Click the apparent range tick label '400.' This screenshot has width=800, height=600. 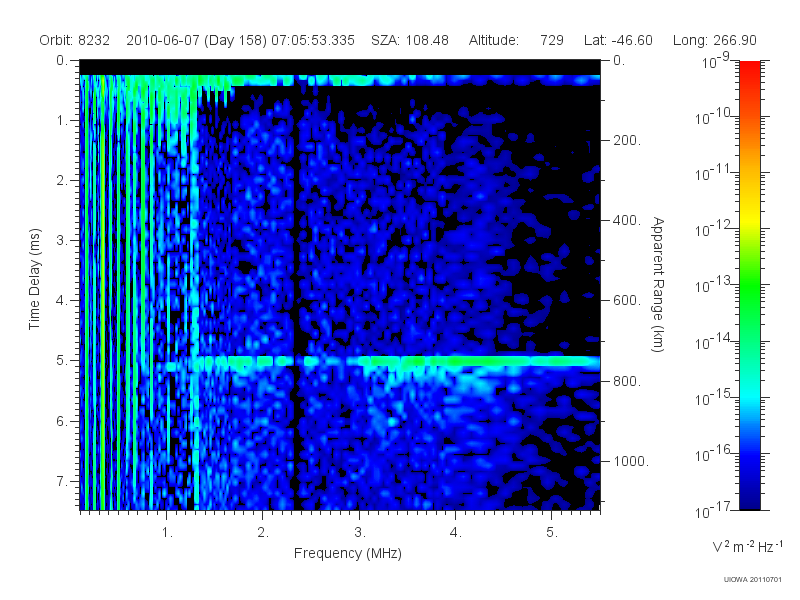coord(627,220)
